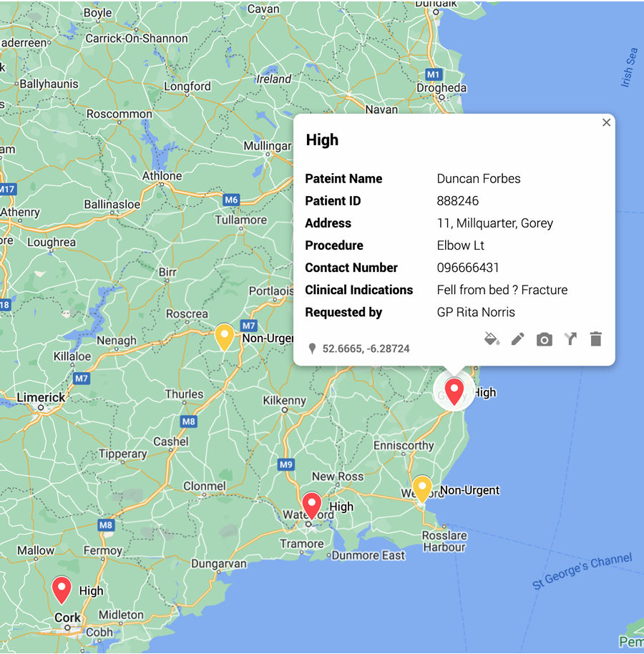Screen dimensions: 644x654
Task: Click the M6 motorway shield
Action: pyautogui.click(x=230, y=200)
